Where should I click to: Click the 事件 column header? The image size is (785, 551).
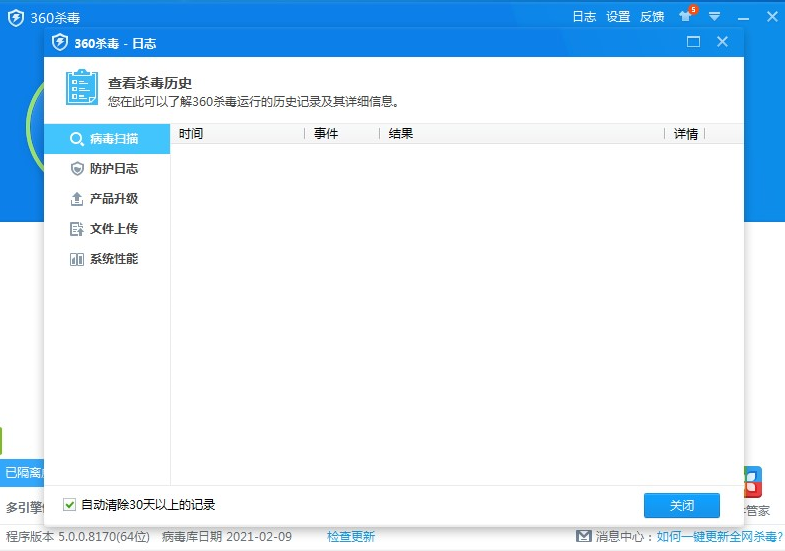click(342, 134)
